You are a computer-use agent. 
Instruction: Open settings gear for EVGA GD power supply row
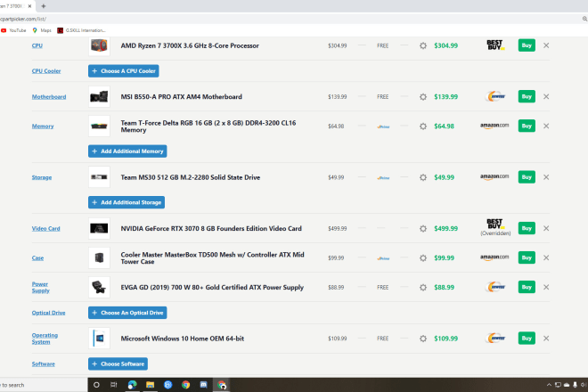tap(423, 288)
